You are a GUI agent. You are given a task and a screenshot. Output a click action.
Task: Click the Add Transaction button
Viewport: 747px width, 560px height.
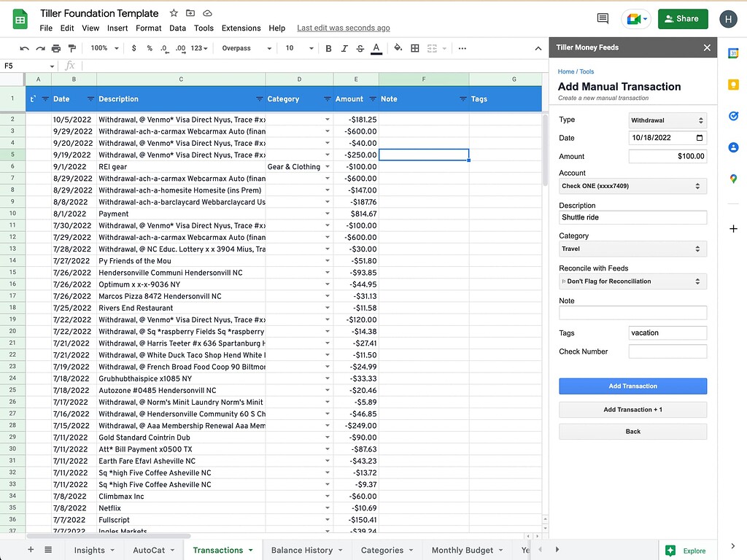click(x=632, y=385)
